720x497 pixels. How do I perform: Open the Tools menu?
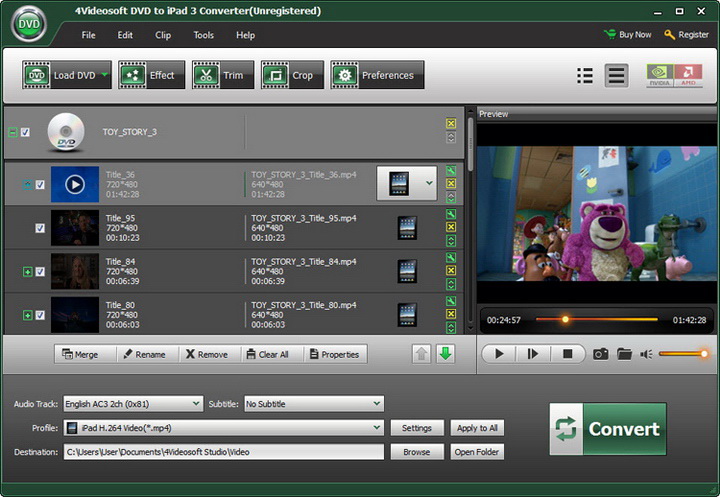[203, 35]
